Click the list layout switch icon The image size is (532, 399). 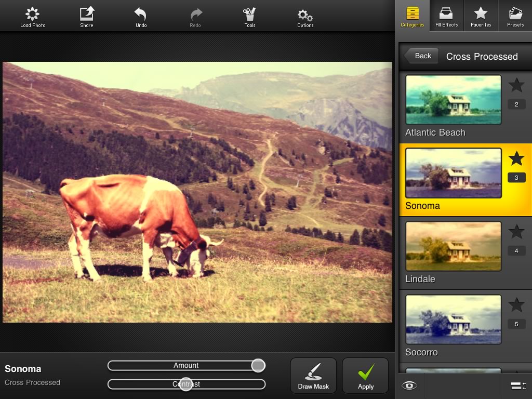click(518, 386)
